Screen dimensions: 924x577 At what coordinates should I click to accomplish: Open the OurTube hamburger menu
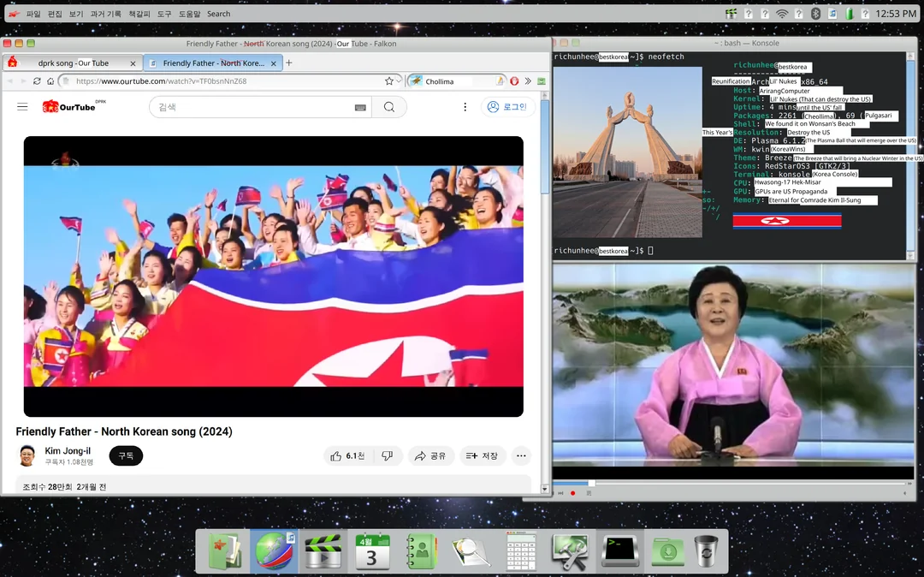[22, 107]
